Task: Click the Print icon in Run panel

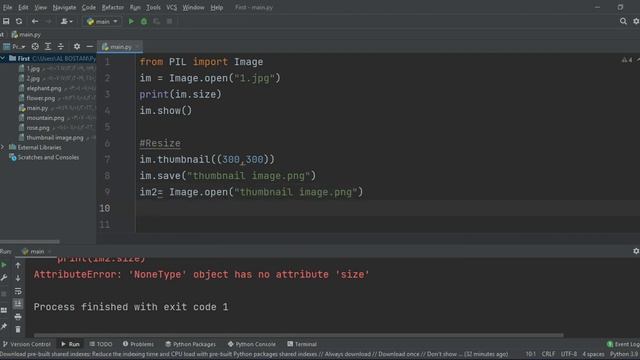Action: [x=18, y=317]
